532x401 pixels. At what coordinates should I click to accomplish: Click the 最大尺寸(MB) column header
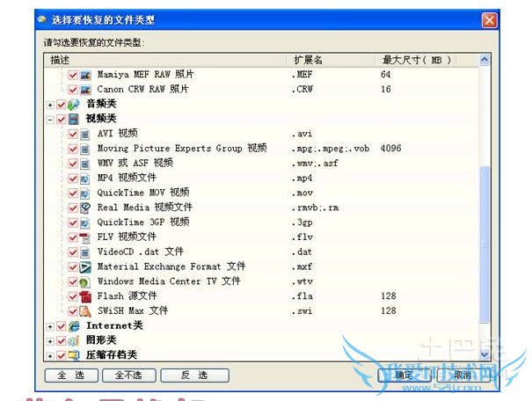point(416,60)
